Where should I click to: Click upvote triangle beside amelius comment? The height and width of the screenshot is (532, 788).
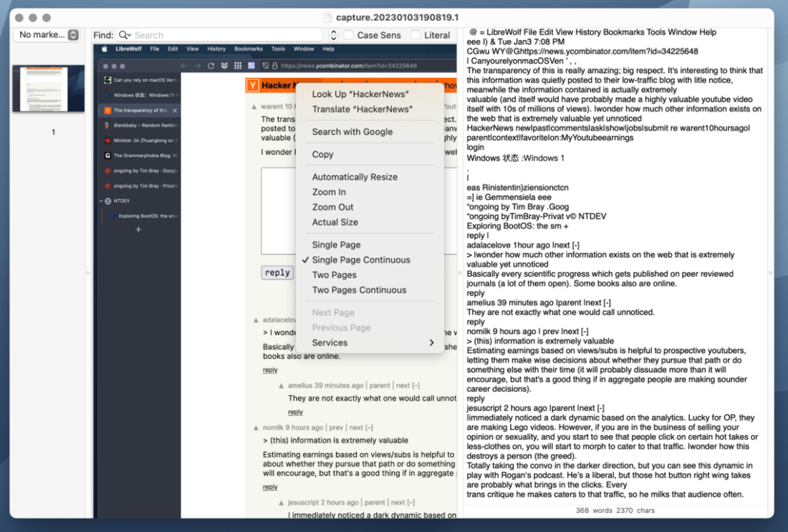click(x=281, y=385)
